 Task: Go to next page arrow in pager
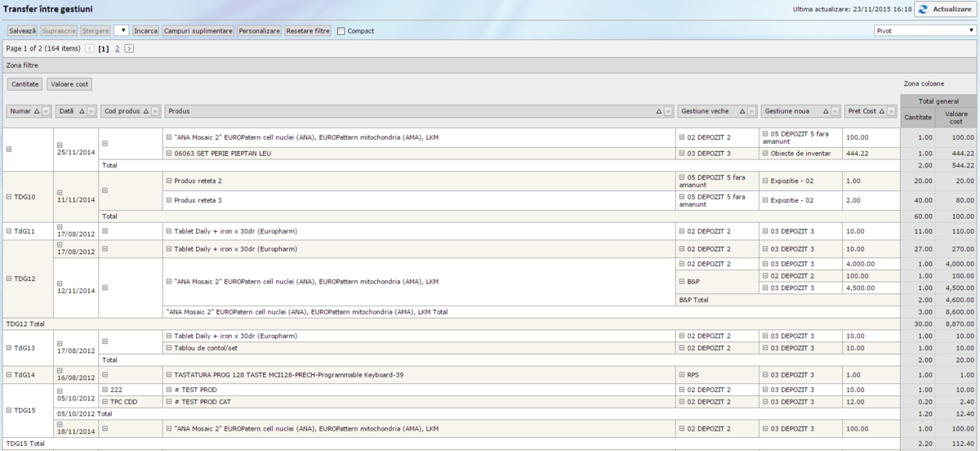pos(129,49)
